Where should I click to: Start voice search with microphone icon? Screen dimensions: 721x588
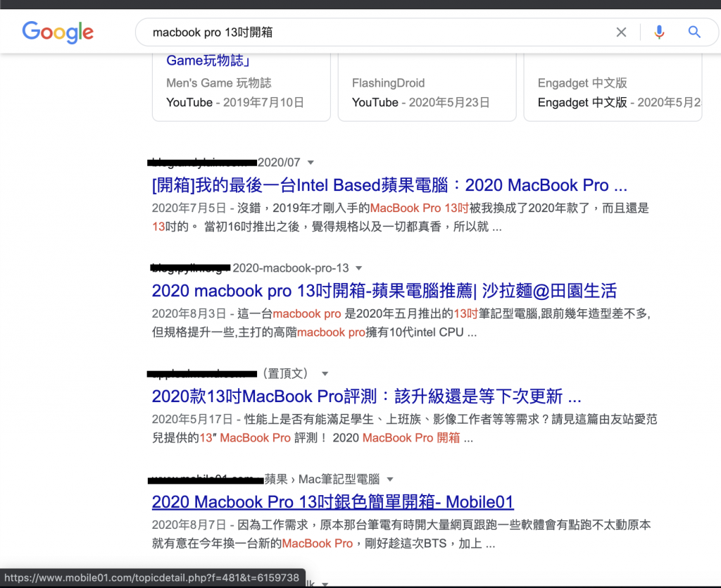pyautogui.click(x=659, y=32)
